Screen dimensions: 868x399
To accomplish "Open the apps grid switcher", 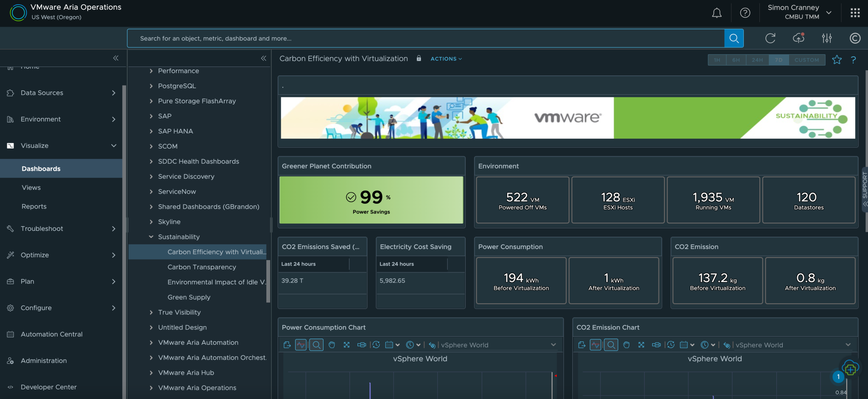I will coord(855,13).
